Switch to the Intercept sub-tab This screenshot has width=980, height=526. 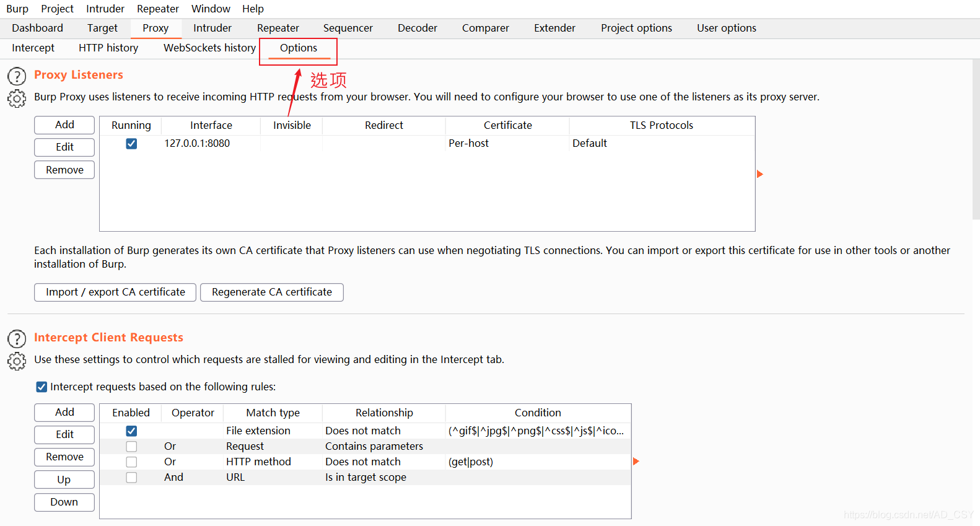(x=33, y=48)
